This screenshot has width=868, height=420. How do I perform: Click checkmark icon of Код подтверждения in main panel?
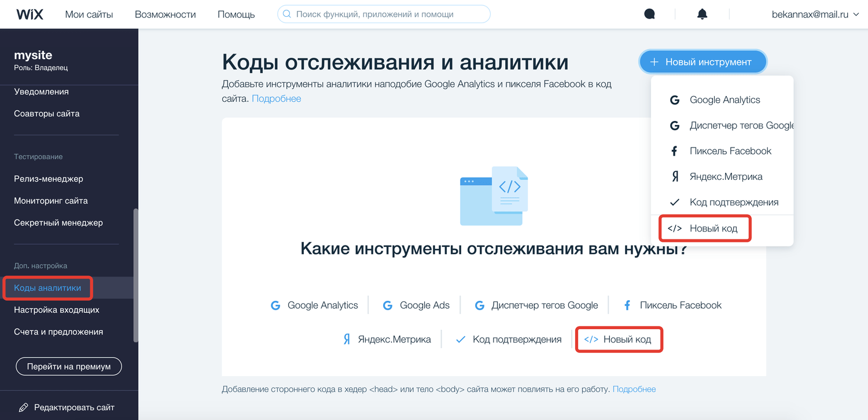click(461, 340)
